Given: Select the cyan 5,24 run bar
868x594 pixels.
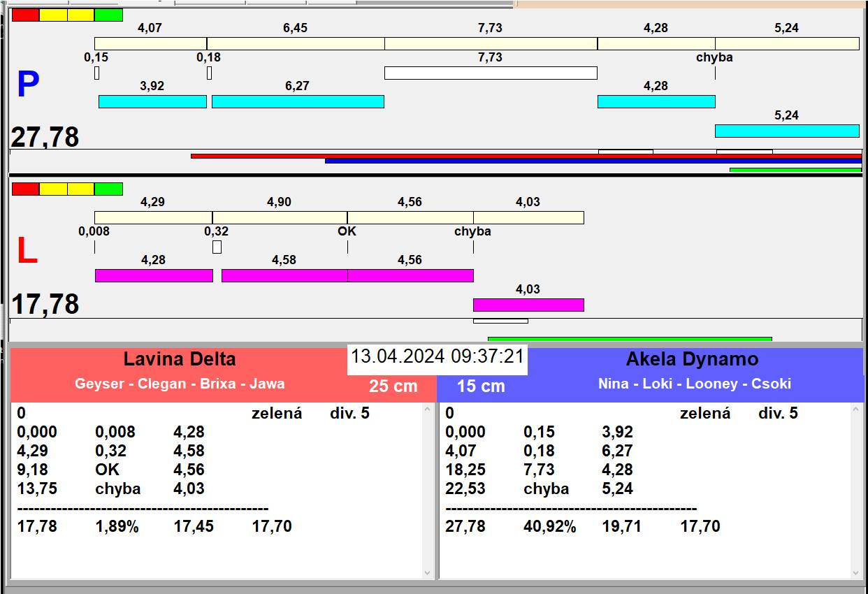Looking at the screenshot, I should pos(786,131).
